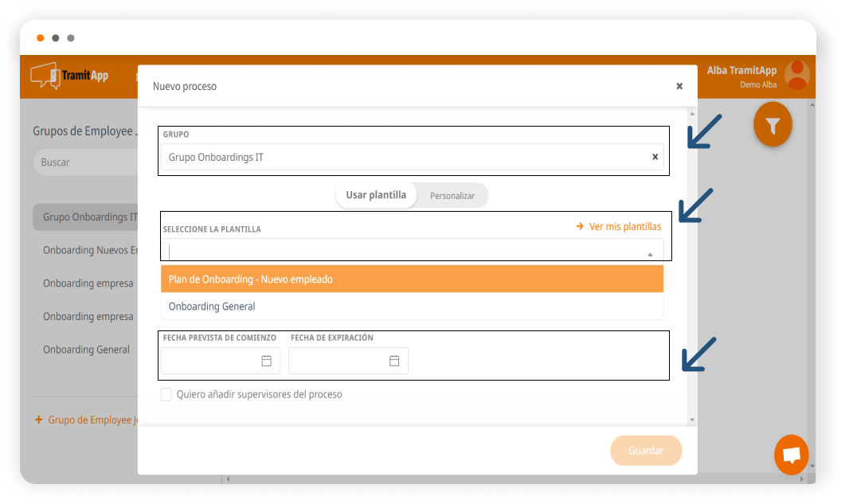Select Onboarding General in sidebar list

coord(86,350)
